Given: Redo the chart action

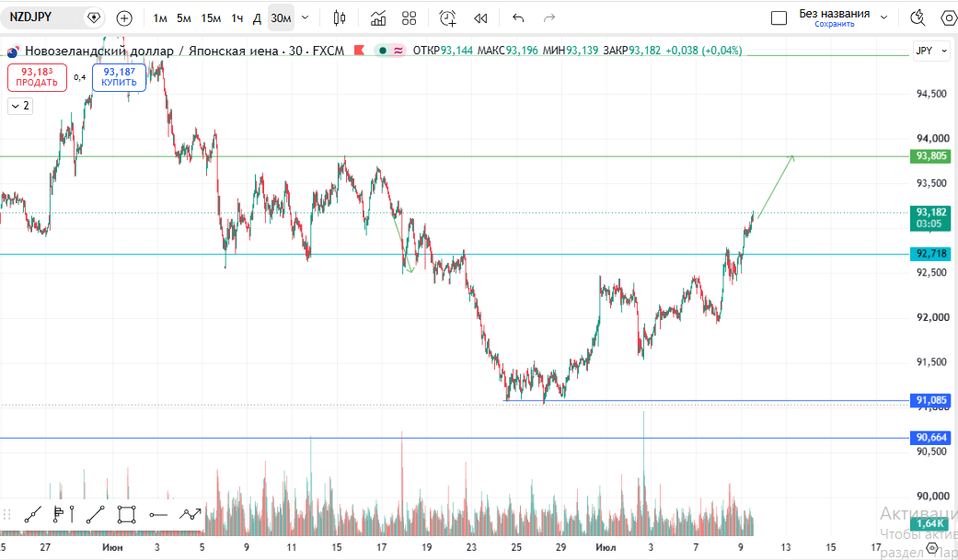Looking at the screenshot, I should pyautogui.click(x=549, y=18).
